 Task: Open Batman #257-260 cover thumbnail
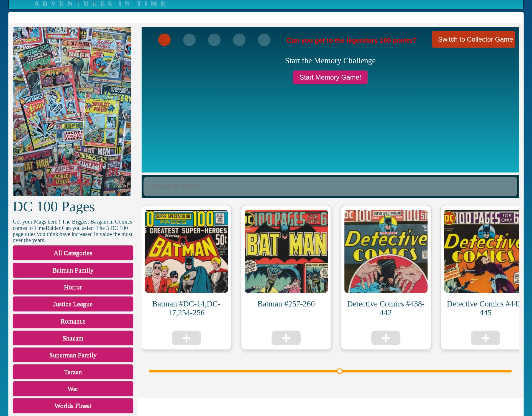pos(286,251)
